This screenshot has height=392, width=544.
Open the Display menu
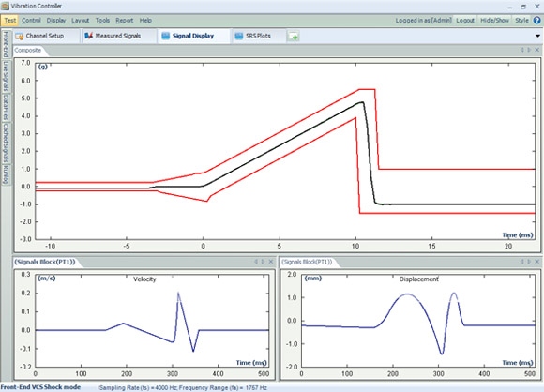point(56,21)
